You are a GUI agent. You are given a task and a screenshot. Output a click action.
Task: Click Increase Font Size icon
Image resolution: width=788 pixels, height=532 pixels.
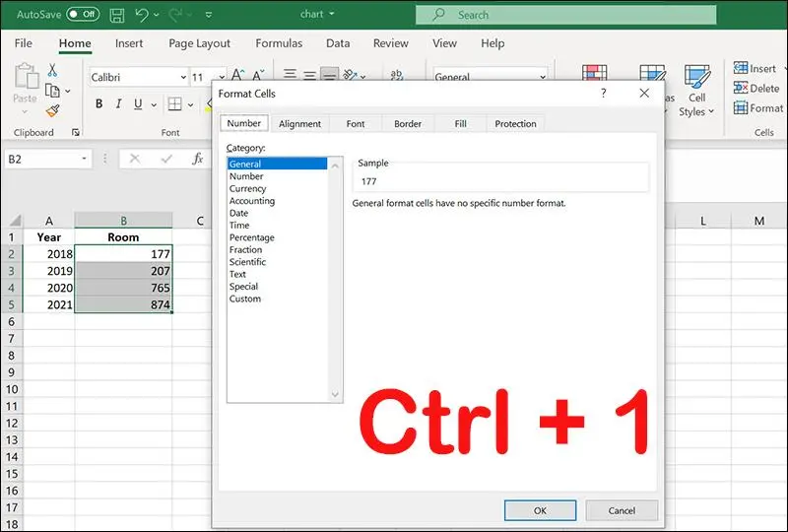pos(237,76)
